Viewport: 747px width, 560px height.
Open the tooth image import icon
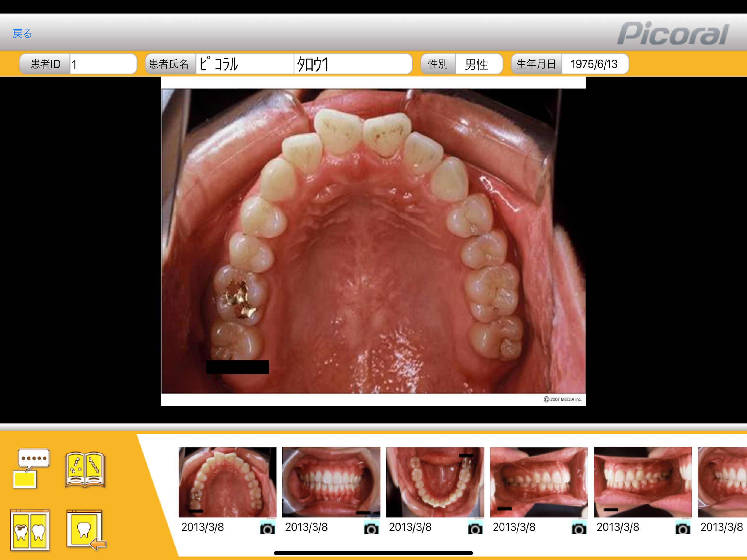point(86,530)
